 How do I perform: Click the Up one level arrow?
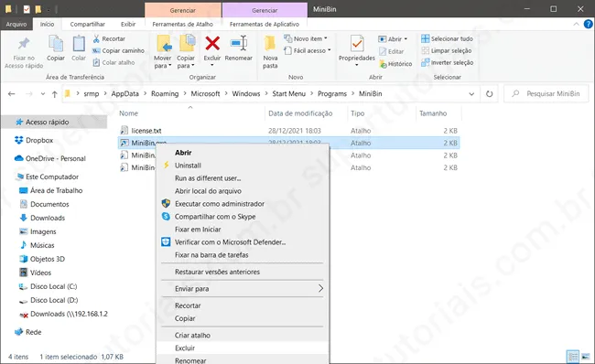coord(55,94)
